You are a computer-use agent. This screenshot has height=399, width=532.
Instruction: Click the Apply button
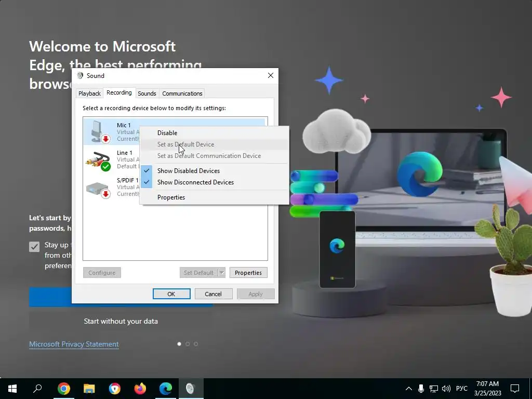point(256,294)
